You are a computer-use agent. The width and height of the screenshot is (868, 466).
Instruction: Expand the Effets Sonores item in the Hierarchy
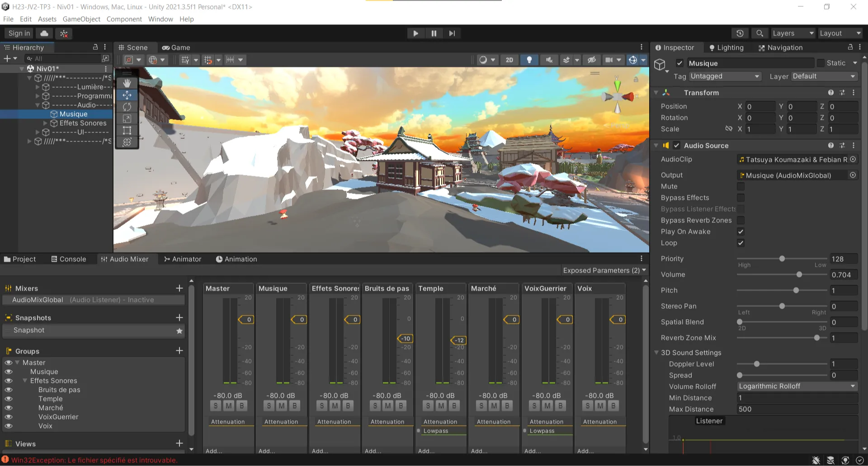[45, 123]
